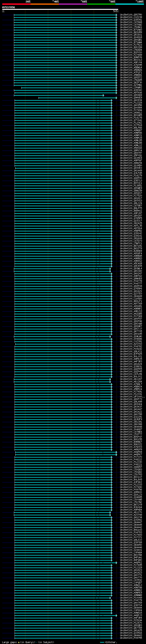Select hit UniRef100_Q41421

[131, 291]
